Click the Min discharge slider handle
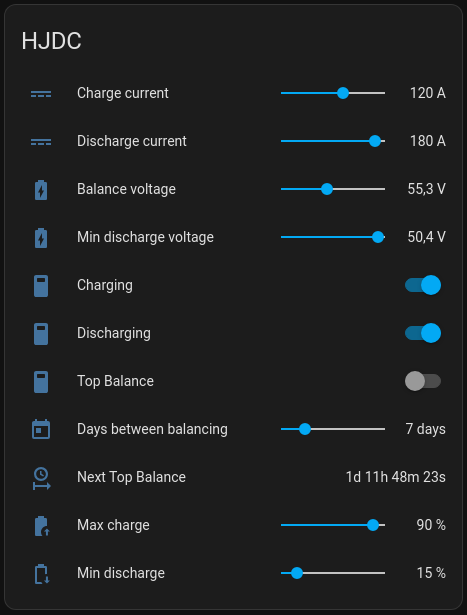467x615 pixels. point(297,573)
